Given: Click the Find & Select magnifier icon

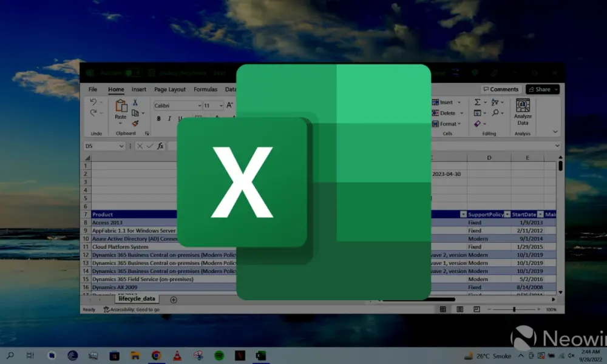Looking at the screenshot, I should click(x=496, y=113).
